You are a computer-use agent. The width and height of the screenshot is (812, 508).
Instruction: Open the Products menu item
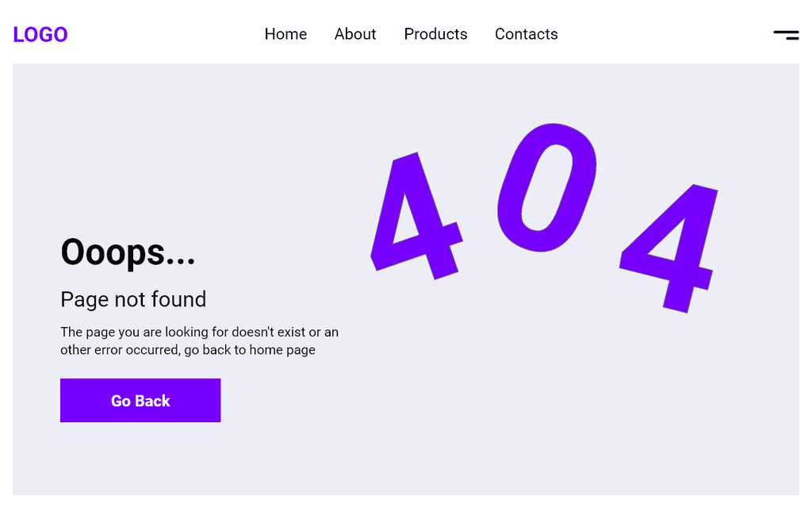point(435,34)
